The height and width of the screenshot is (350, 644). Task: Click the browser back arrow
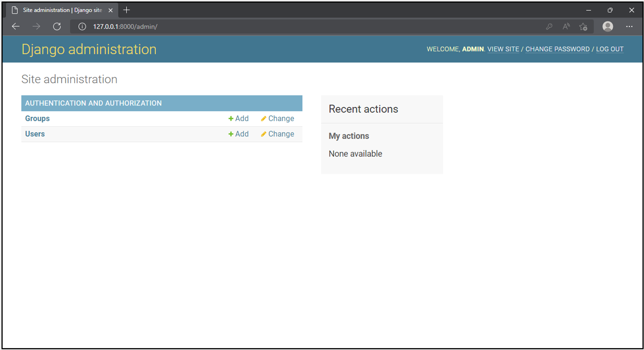[16, 26]
